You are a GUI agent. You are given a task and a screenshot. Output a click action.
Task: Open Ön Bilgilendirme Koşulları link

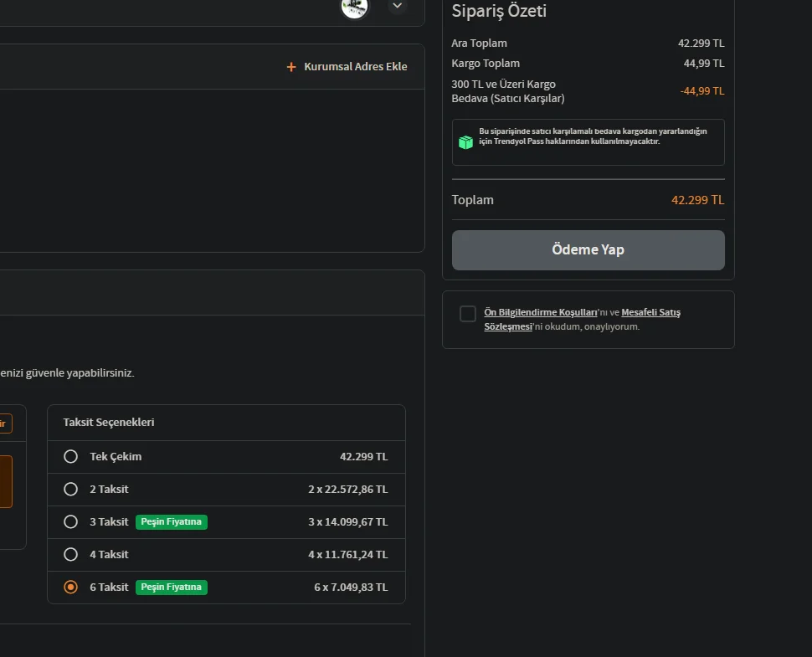tap(541, 312)
